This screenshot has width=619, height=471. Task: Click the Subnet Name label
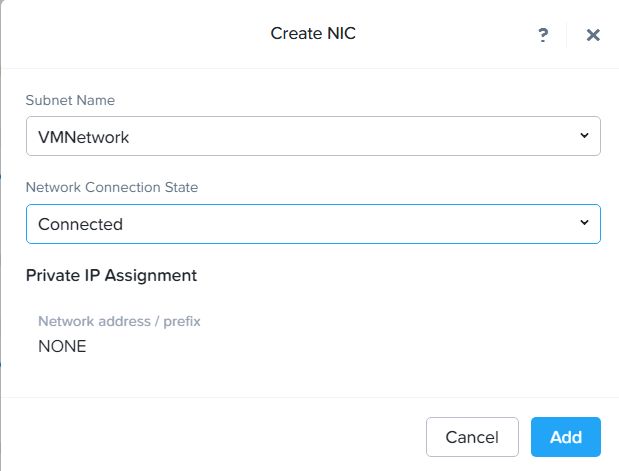coord(70,100)
